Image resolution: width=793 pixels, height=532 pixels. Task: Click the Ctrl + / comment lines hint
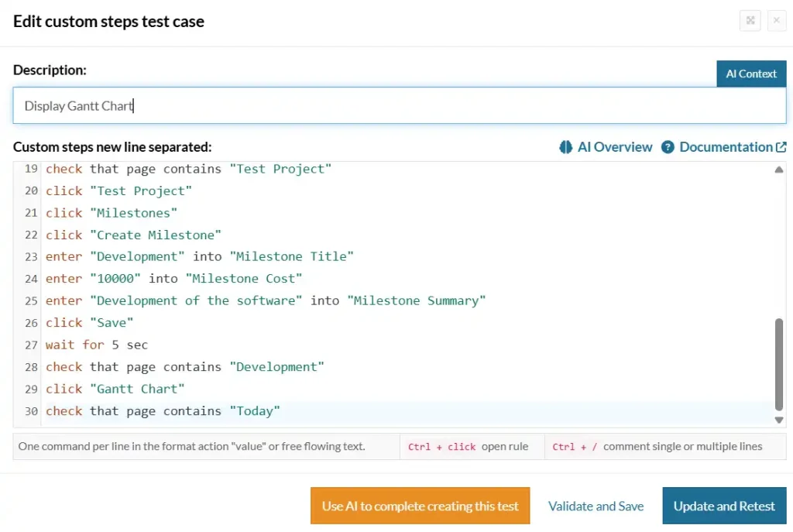tap(657, 447)
